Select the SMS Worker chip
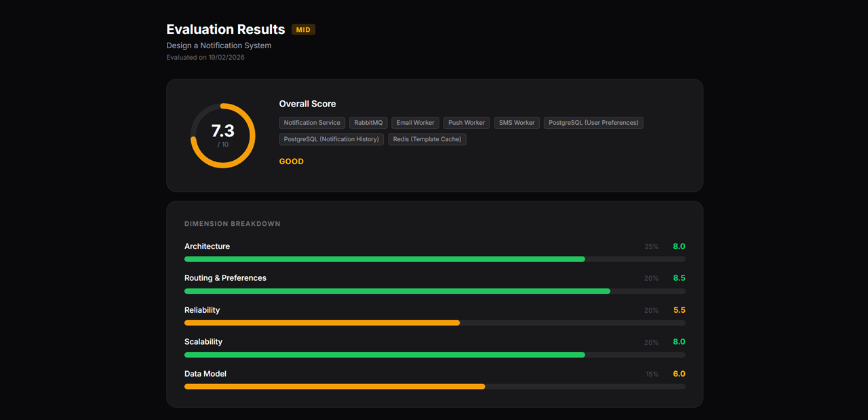 [517, 123]
